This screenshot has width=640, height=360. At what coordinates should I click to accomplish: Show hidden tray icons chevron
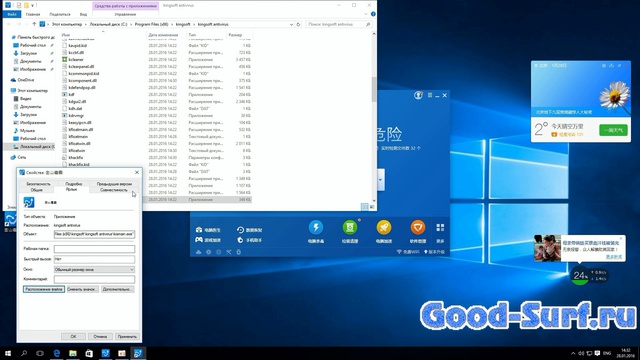pyautogui.click(x=573, y=353)
